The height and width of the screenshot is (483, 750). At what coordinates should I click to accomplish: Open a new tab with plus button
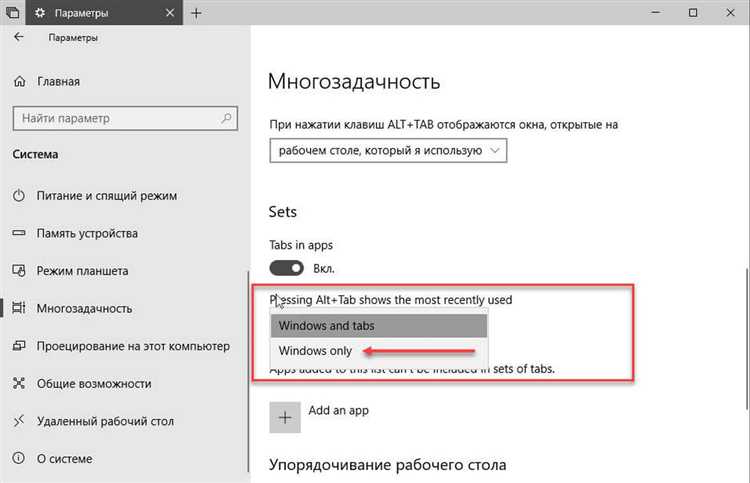[x=196, y=13]
